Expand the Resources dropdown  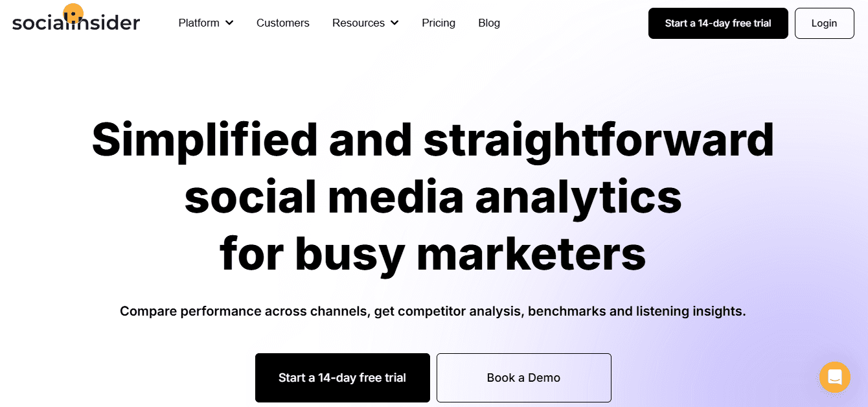(x=358, y=23)
